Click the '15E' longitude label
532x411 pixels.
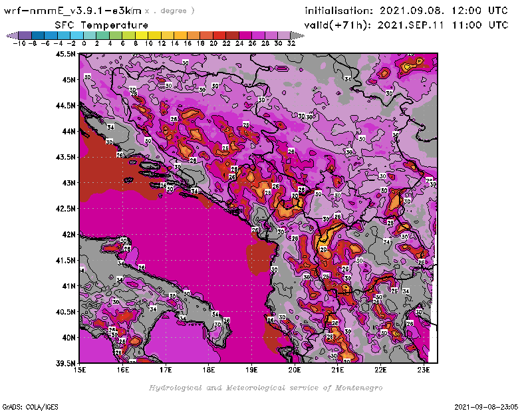click(x=80, y=370)
